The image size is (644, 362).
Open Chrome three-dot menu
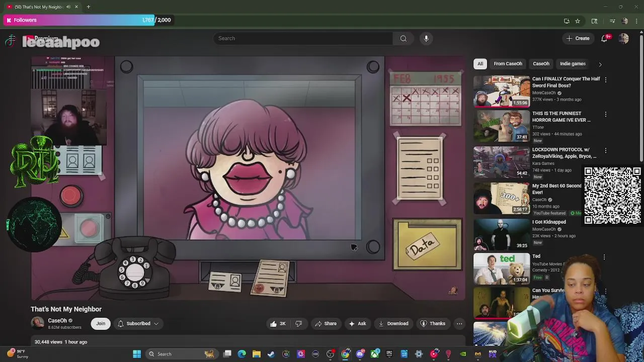point(636,21)
